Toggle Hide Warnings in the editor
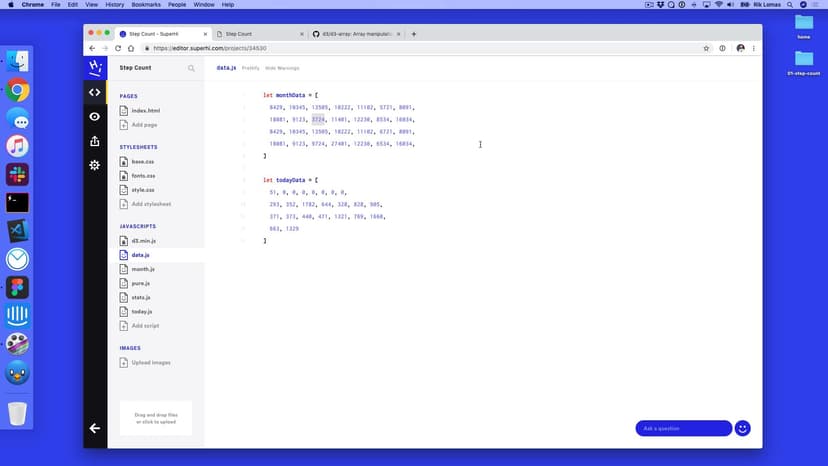The image size is (828, 466). [x=282, y=68]
